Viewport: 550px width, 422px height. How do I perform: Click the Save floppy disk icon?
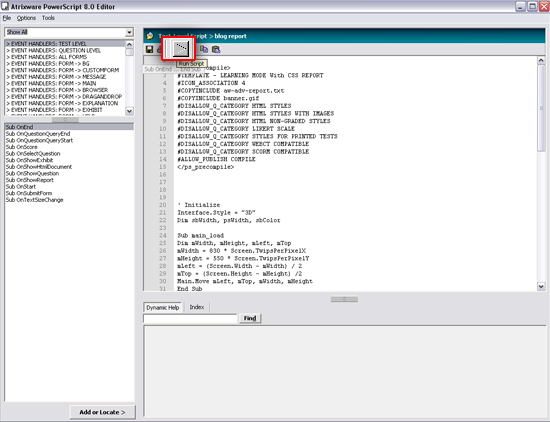click(x=149, y=49)
